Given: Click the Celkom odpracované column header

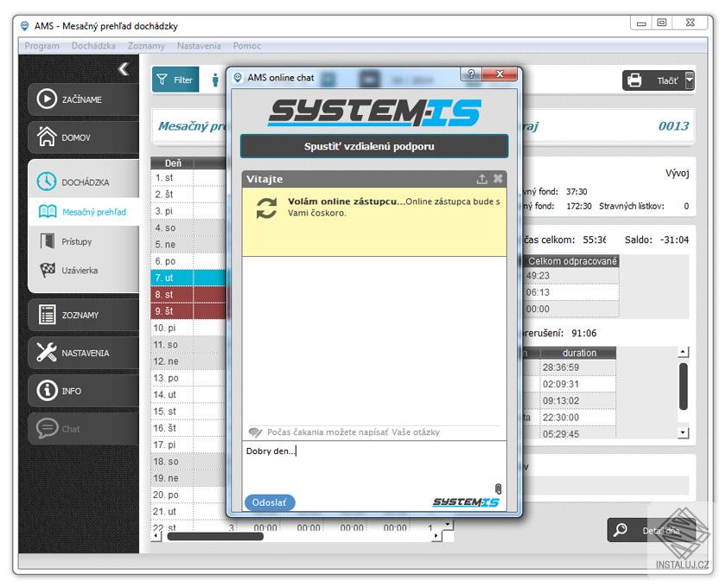Looking at the screenshot, I should [x=572, y=261].
